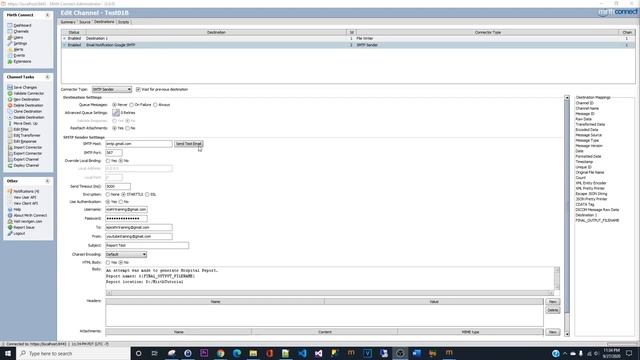
Task: Switch to the Destinations tab
Action: (104, 22)
